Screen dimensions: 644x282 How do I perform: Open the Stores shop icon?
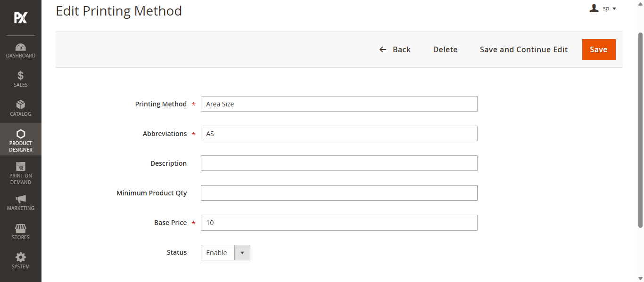(x=21, y=228)
